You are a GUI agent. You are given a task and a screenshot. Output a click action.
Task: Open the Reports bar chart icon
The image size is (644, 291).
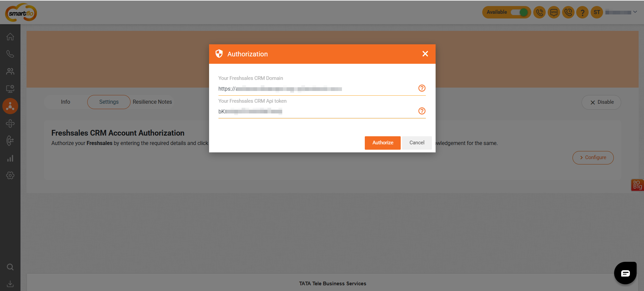click(10, 158)
